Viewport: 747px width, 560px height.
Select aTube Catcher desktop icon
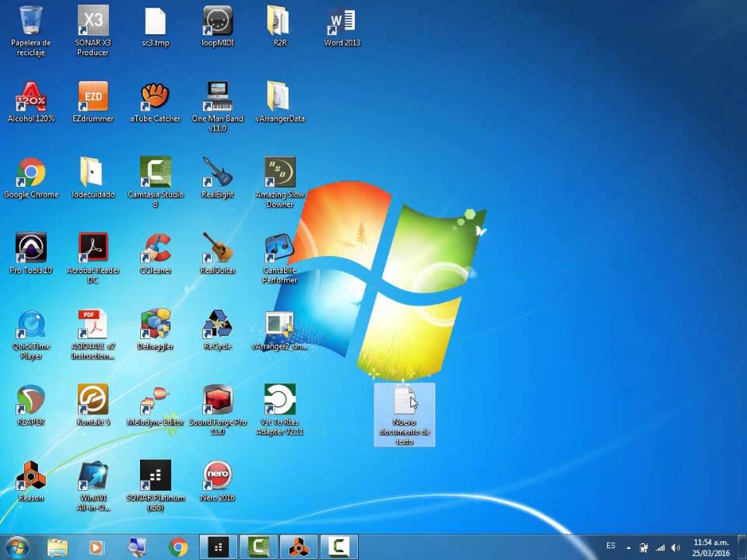[156, 102]
